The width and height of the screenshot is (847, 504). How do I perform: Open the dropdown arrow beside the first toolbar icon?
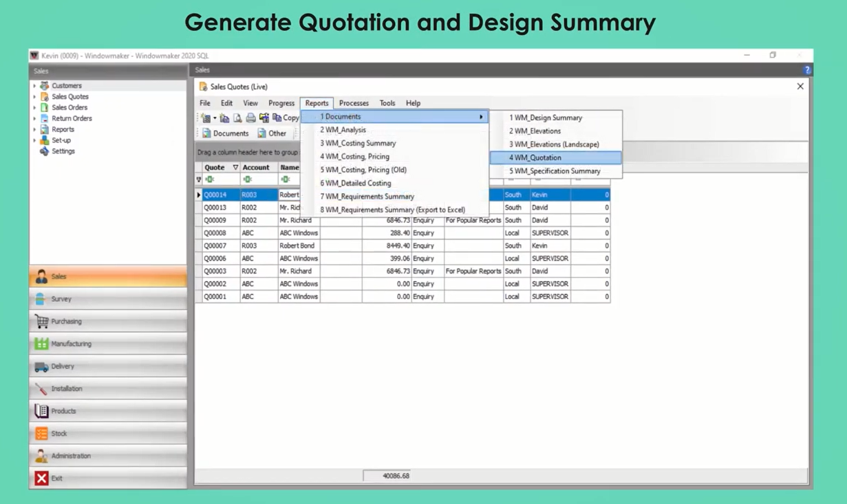point(214,118)
